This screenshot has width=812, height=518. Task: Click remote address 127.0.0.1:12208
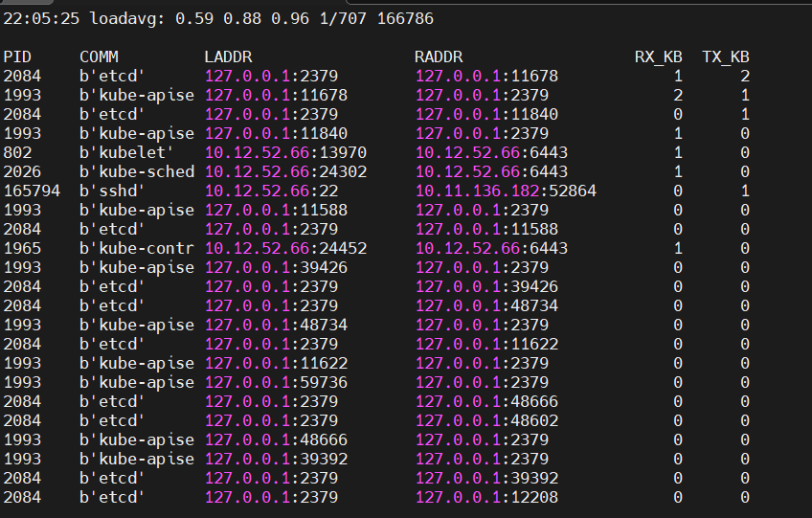click(486, 498)
